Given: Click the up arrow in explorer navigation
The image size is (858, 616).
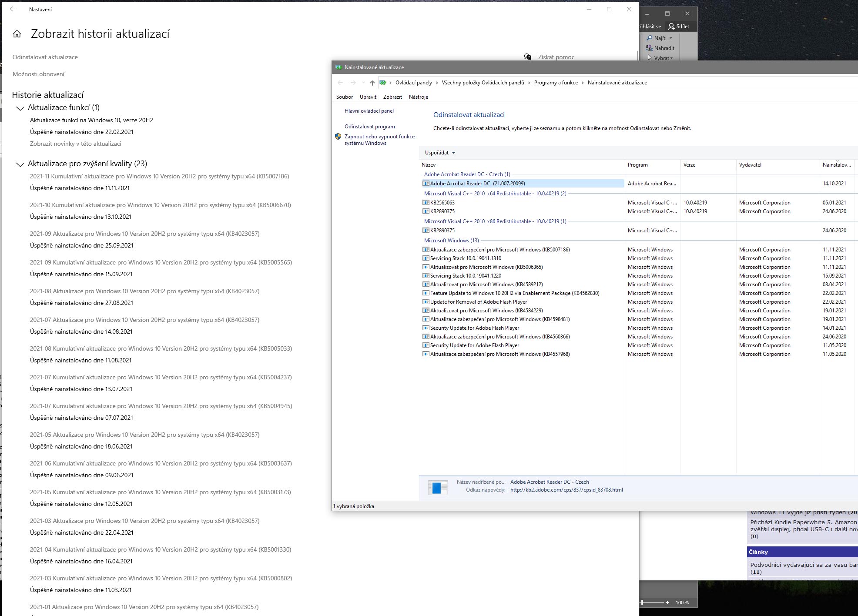Looking at the screenshot, I should pyautogui.click(x=372, y=83).
